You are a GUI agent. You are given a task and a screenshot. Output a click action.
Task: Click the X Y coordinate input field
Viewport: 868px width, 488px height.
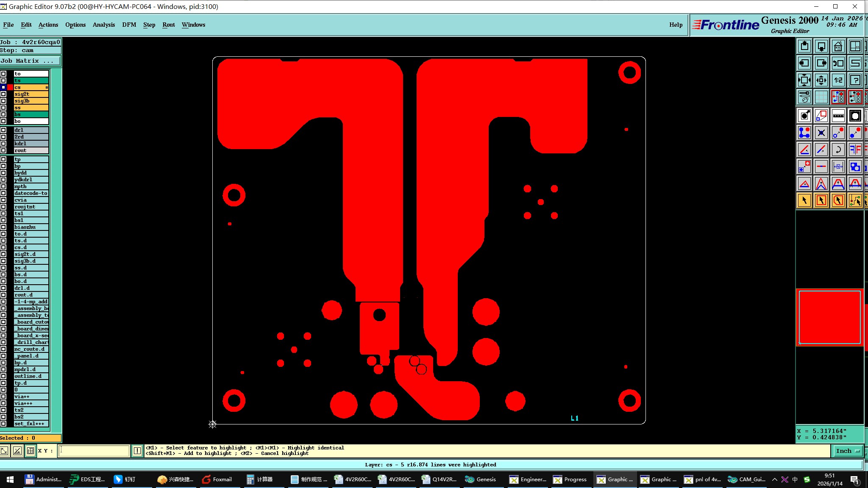point(94,451)
